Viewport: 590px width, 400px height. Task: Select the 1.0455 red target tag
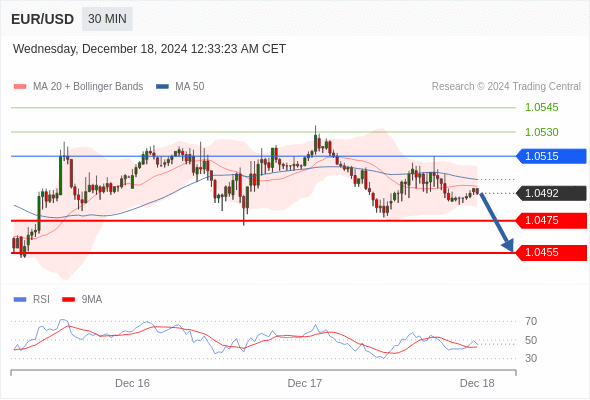[x=551, y=252]
